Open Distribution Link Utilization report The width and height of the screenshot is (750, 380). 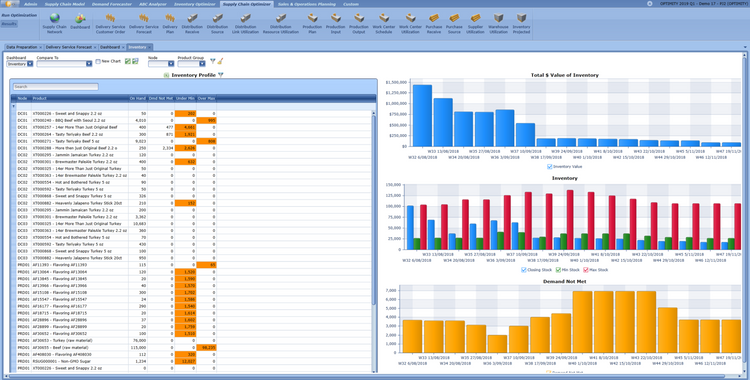pos(245,23)
